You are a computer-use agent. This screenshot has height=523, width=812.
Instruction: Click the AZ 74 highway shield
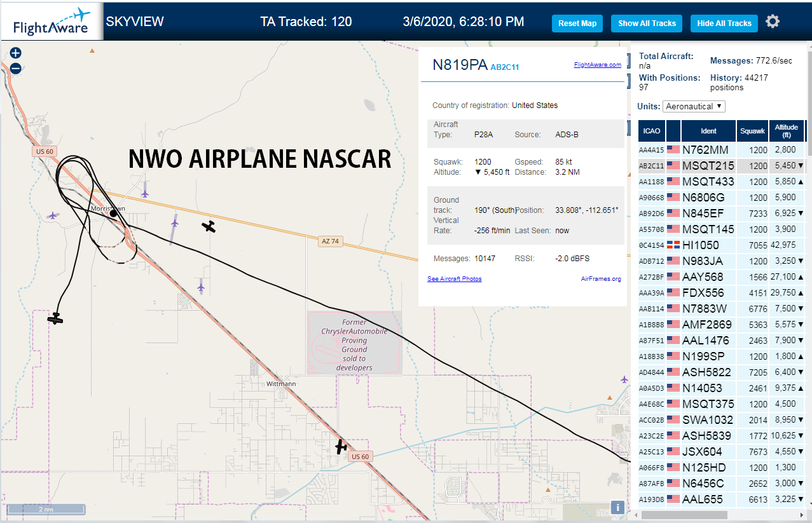click(331, 241)
